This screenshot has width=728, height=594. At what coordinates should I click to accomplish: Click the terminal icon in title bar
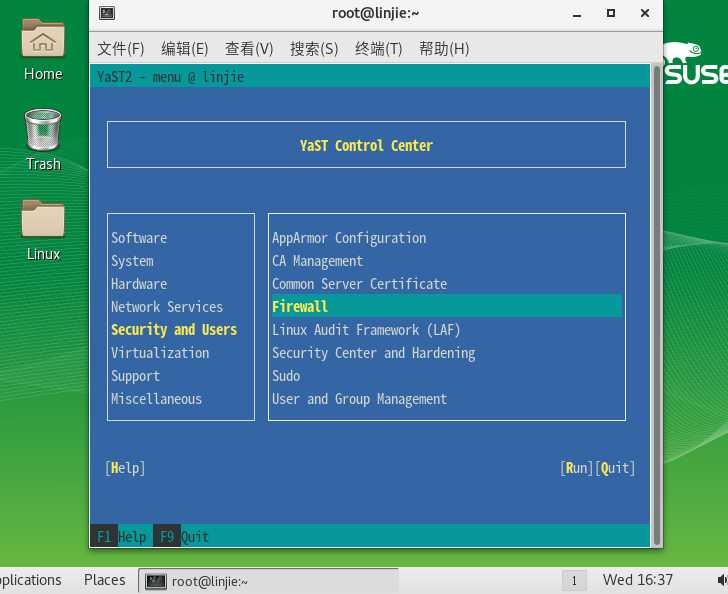(107, 13)
